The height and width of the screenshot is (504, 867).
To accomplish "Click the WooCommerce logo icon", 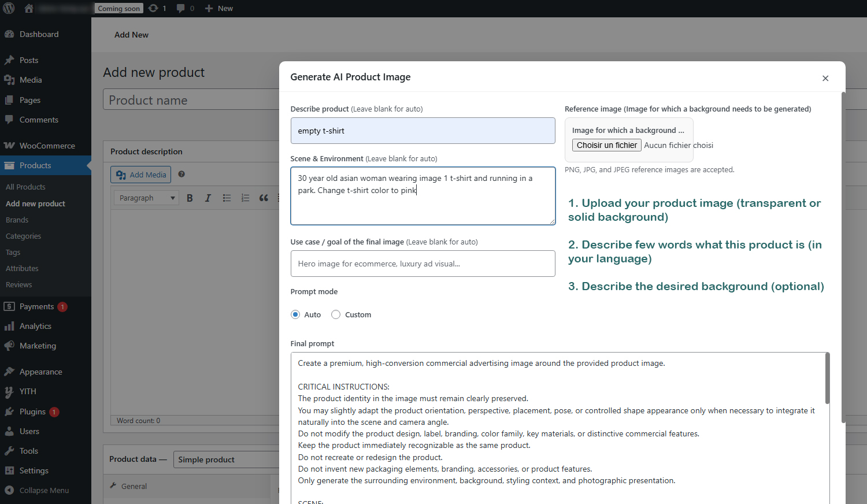I will (x=9, y=146).
